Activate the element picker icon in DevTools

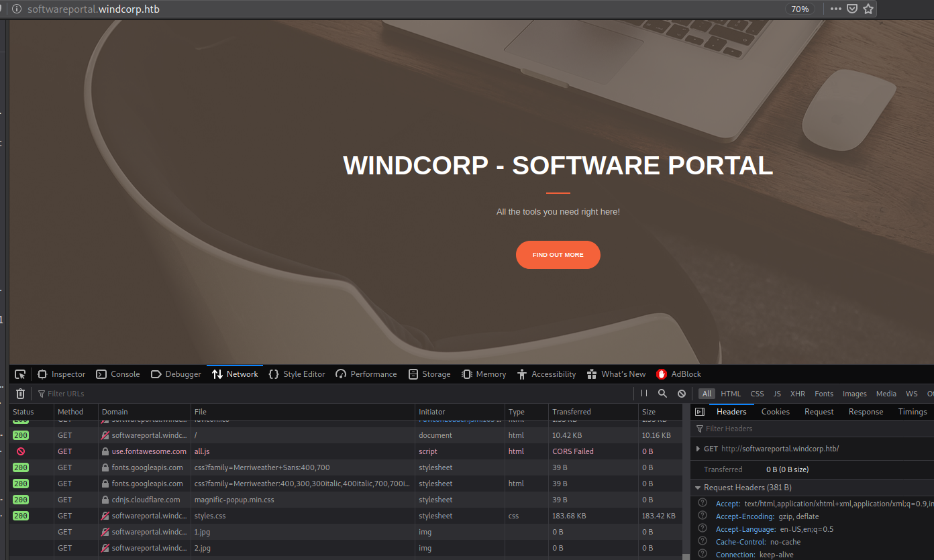(20, 374)
